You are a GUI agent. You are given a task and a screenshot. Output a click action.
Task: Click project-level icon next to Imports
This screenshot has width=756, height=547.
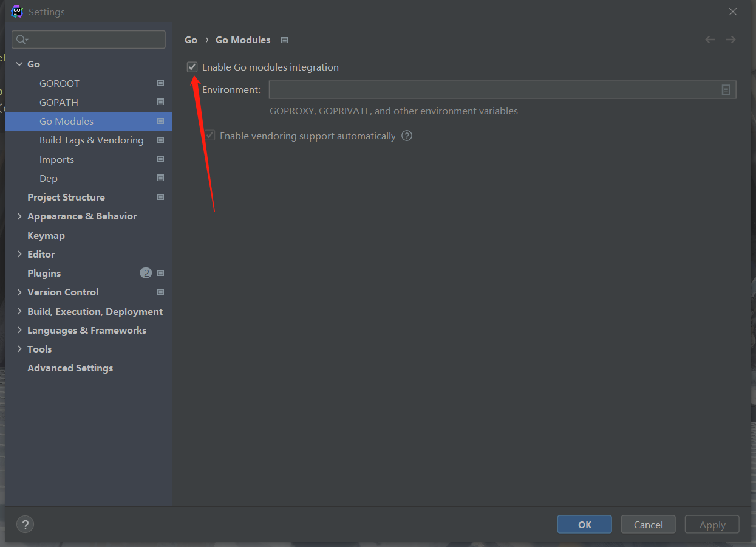click(x=160, y=159)
